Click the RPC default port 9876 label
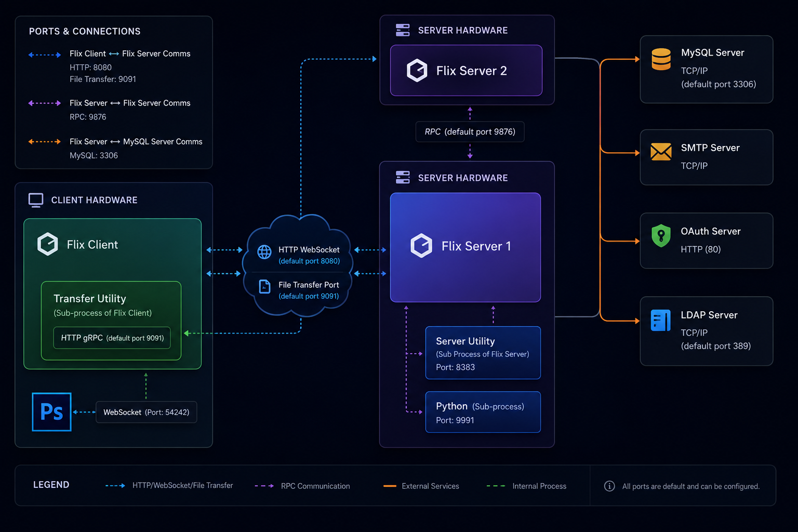Screen dimensions: 798x532 click(470, 131)
